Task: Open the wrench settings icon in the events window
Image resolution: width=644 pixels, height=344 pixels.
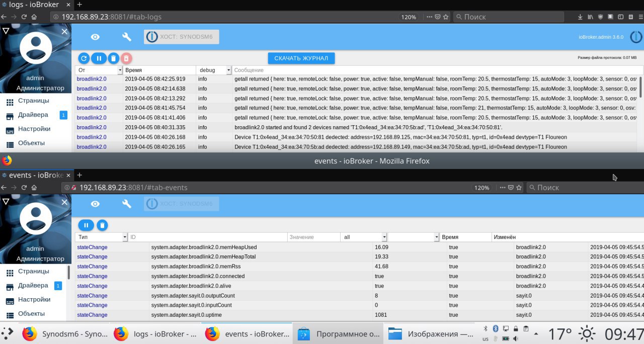Action: (x=127, y=204)
